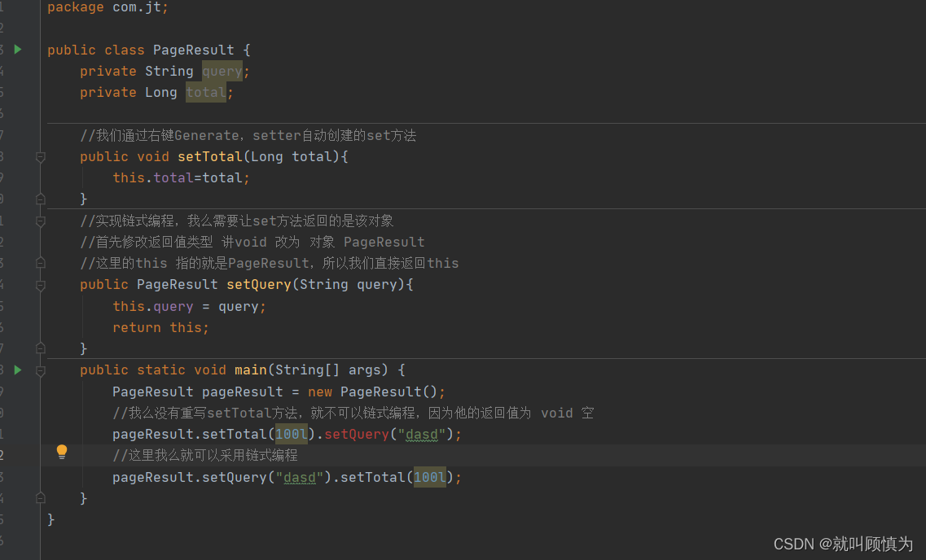Click the CSDN author watermark link
The height and width of the screenshot is (560, 926).
point(845,544)
